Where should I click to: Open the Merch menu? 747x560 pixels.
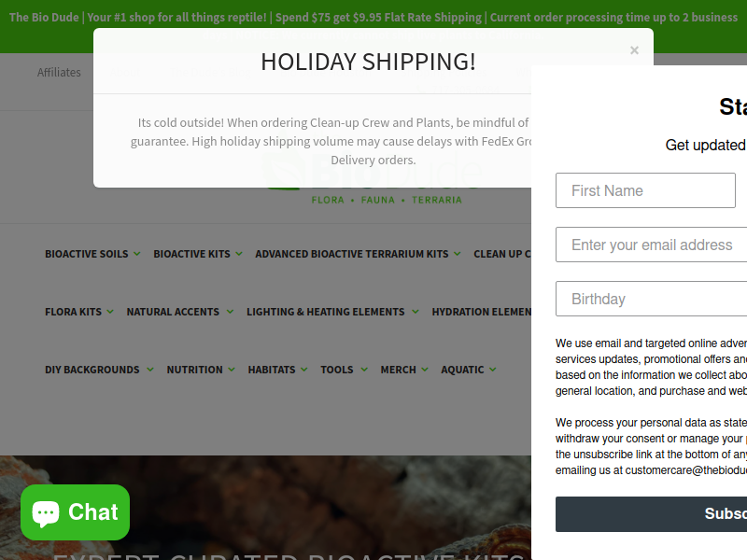click(x=399, y=370)
